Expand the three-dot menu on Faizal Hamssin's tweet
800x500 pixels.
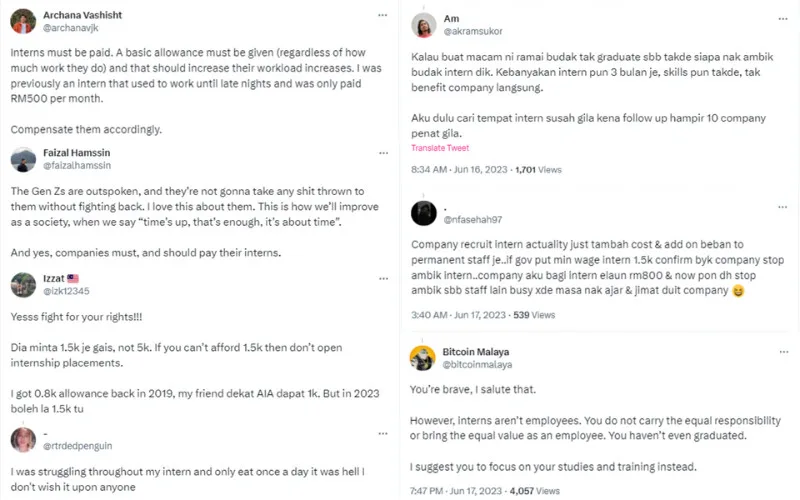[383, 152]
